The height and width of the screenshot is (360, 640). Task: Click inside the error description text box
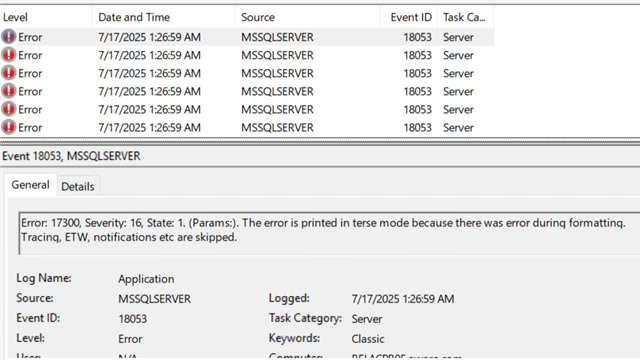point(329,233)
